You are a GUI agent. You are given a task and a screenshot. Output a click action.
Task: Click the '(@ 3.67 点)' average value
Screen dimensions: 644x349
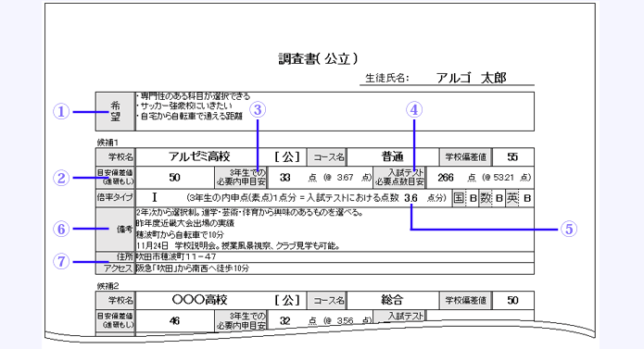tap(347, 177)
